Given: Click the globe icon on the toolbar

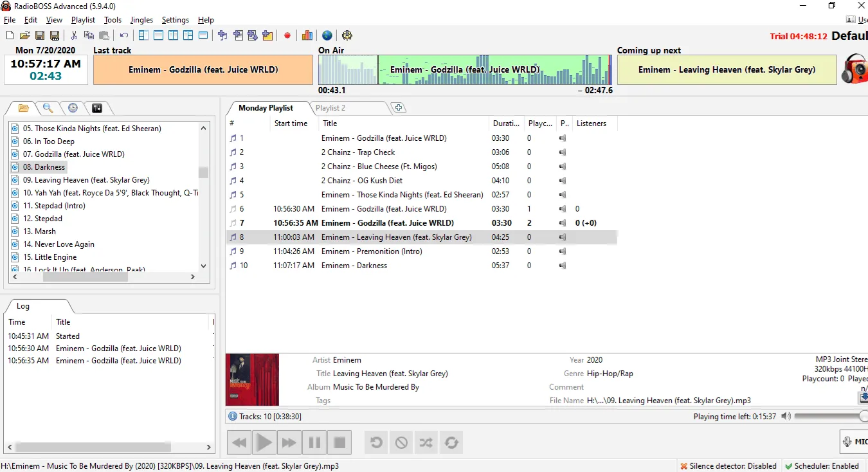Looking at the screenshot, I should pyautogui.click(x=327, y=35).
